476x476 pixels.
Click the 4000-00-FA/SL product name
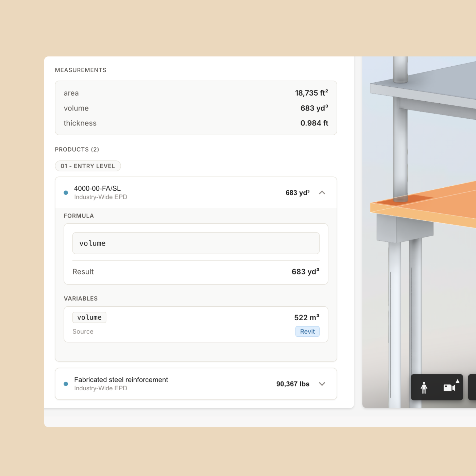(x=97, y=188)
